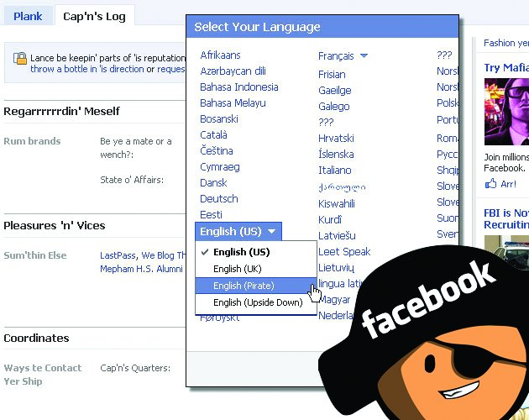Image resolution: width=529 pixels, height=420 pixels.
Task: Click the Mepham H.S. Alumni link
Action: point(141,269)
